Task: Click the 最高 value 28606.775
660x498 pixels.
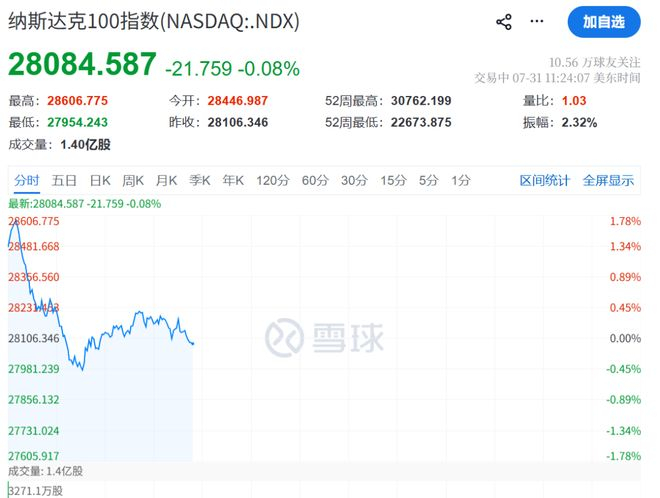Action: click(x=77, y=101)
